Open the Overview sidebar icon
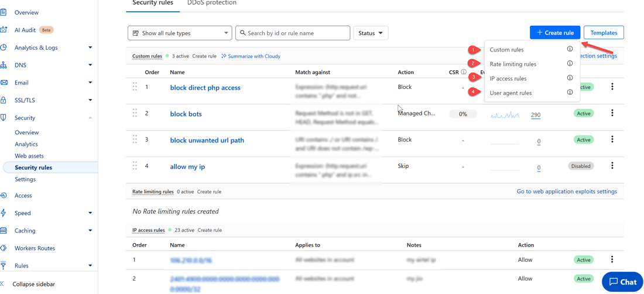Image resolution: width=644 pixels, height=294 pixels. point(4,12)
